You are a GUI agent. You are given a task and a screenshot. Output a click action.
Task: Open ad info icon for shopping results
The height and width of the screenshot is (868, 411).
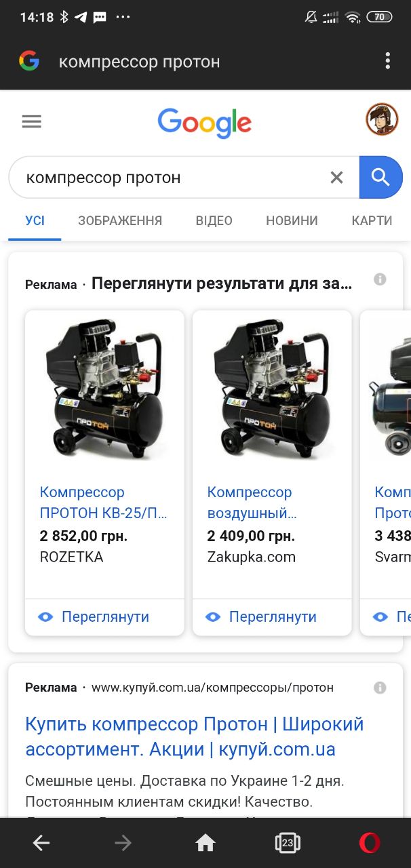380,279
